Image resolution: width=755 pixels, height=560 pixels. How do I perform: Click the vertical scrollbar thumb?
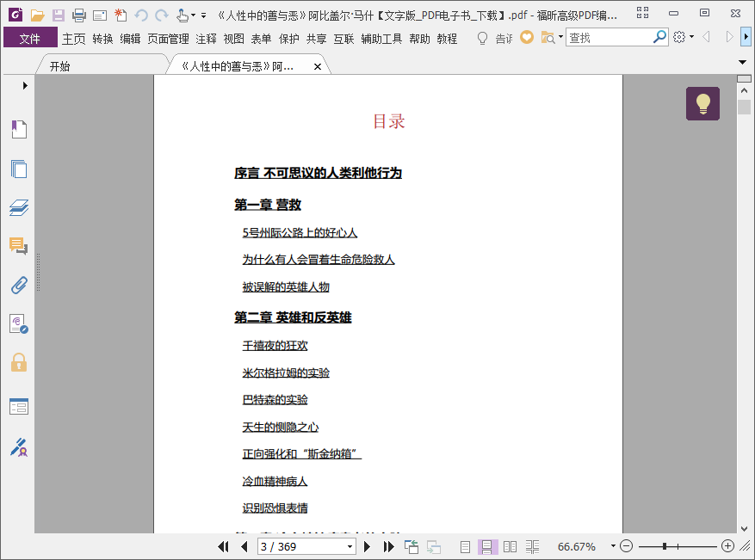[744, 107]
